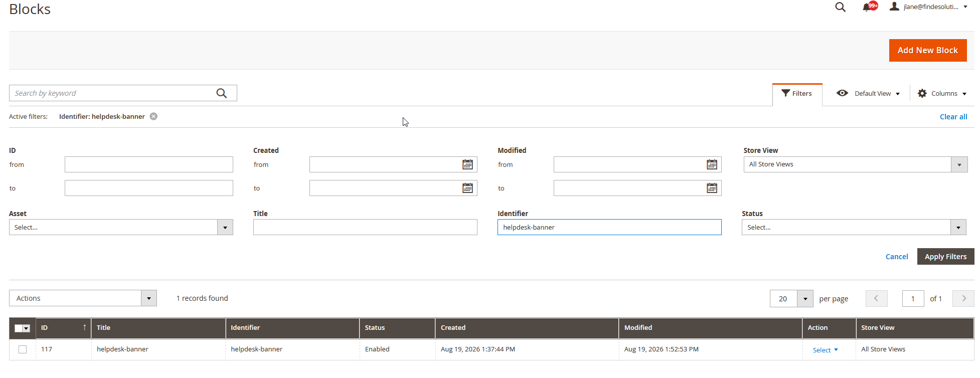Click the keyword search magnifier icon
Image resolution: width=980 pixels, height=378 pixels.
point(221,93)
